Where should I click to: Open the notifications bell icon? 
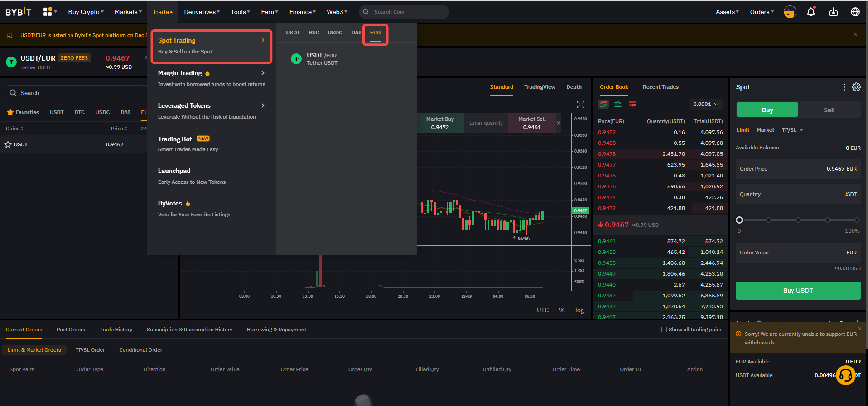click(811, 12)
